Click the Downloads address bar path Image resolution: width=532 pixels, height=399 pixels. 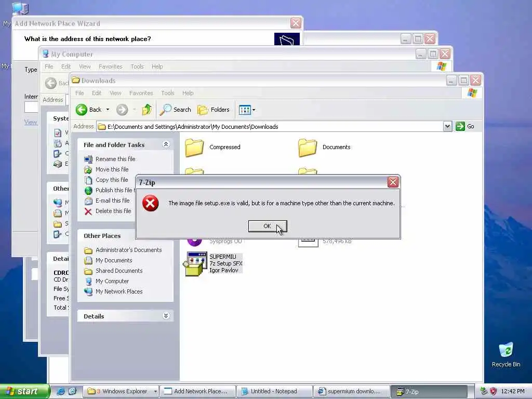270,127
